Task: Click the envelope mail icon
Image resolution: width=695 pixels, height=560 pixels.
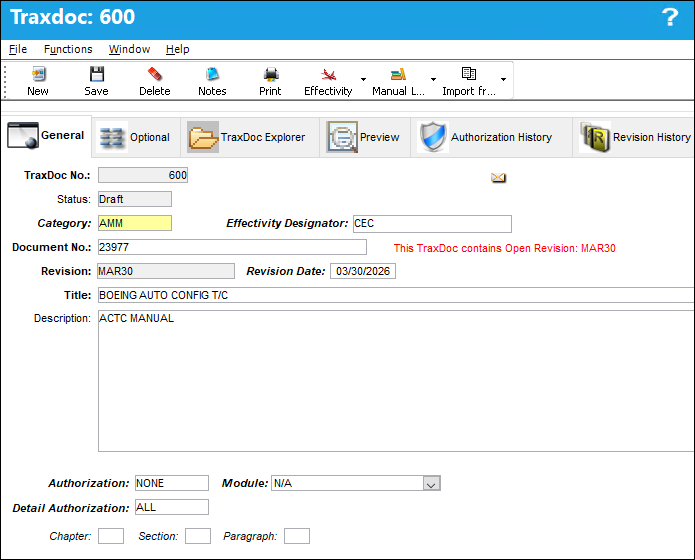Action: (498, 178)
